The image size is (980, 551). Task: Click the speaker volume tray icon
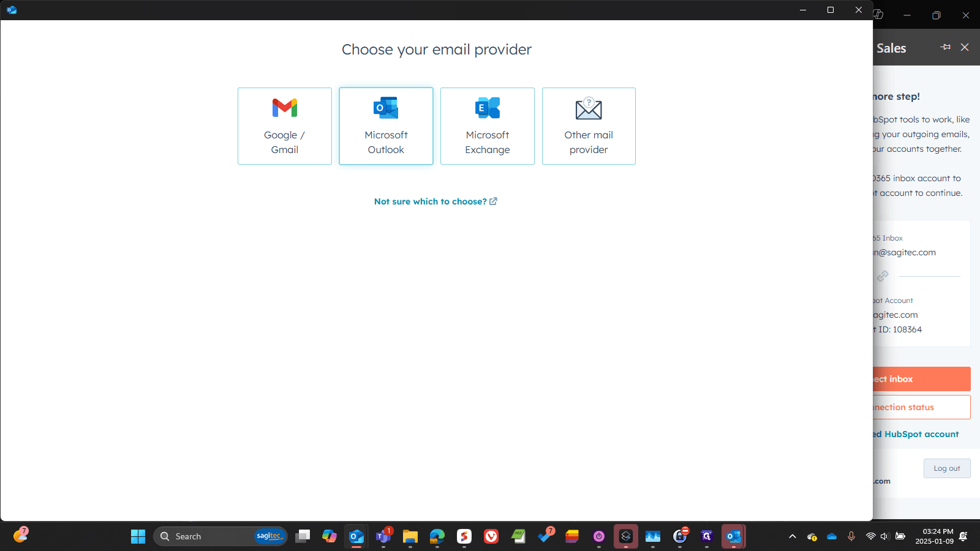tap(884, 536)
